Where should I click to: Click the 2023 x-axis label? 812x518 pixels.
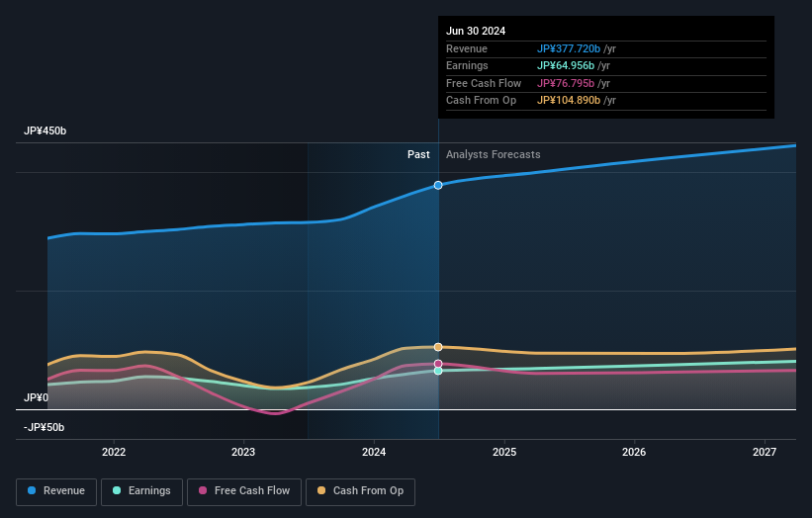[x=243, y=452]
